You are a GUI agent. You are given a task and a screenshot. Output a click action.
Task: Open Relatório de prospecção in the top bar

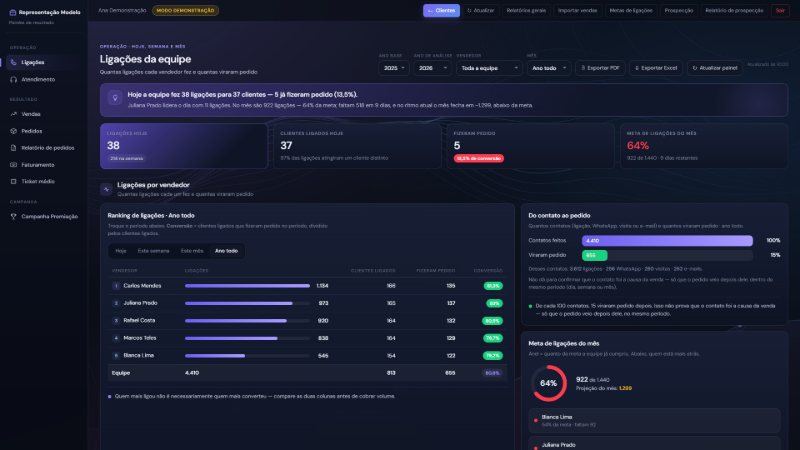click(x=734, y=11)
